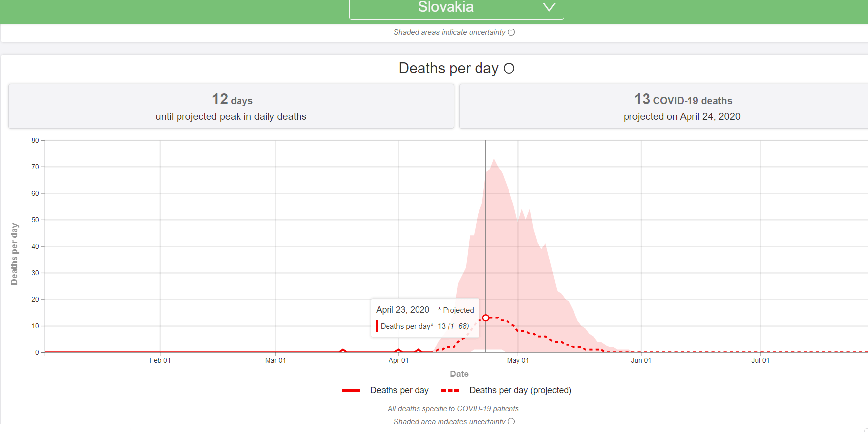
Task: Click the solid red legend line swatch
Action: point(351,390)
